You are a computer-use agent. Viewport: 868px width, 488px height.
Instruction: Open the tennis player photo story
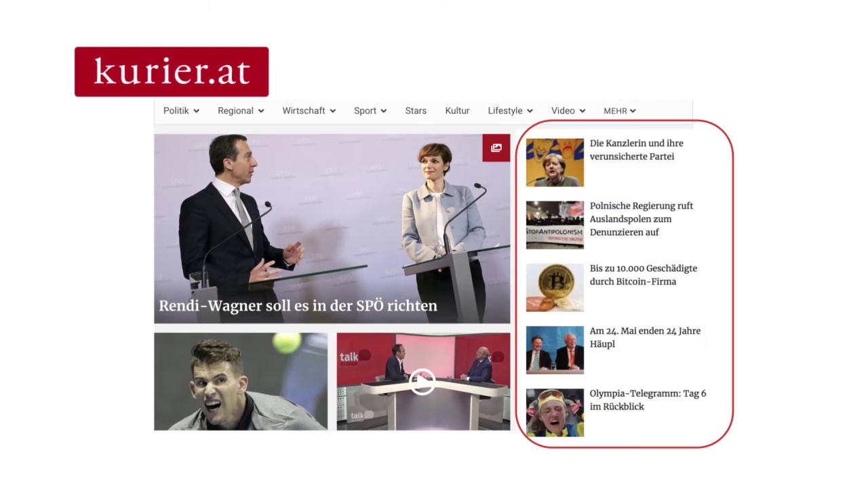pyautogui.click(x=241, y=382)
